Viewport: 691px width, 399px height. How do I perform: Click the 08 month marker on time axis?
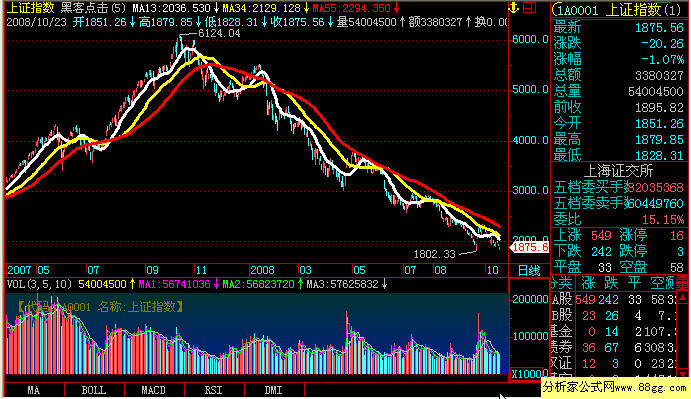click(x=440, y=270)
